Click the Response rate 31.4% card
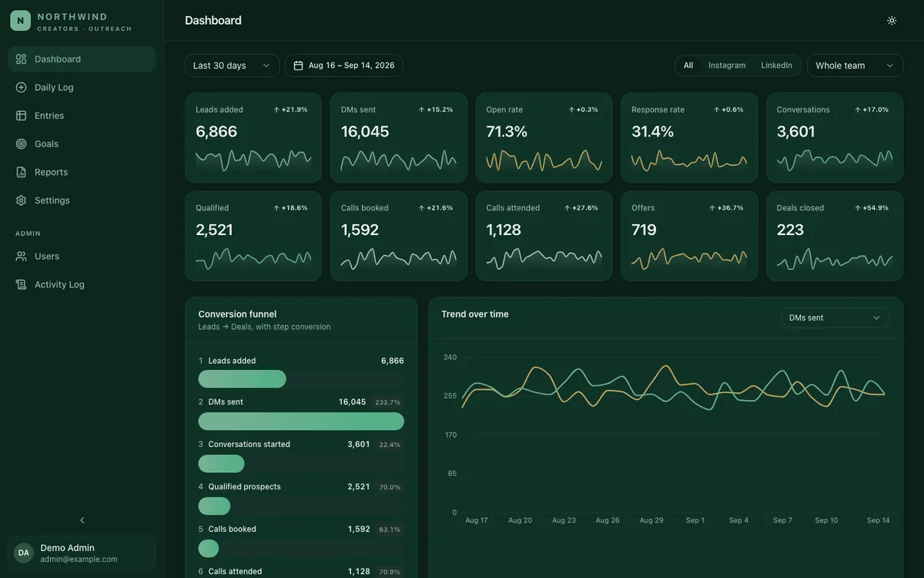Image resolution: width=924 pixels, height=578 pixels. tap(689, 138)
